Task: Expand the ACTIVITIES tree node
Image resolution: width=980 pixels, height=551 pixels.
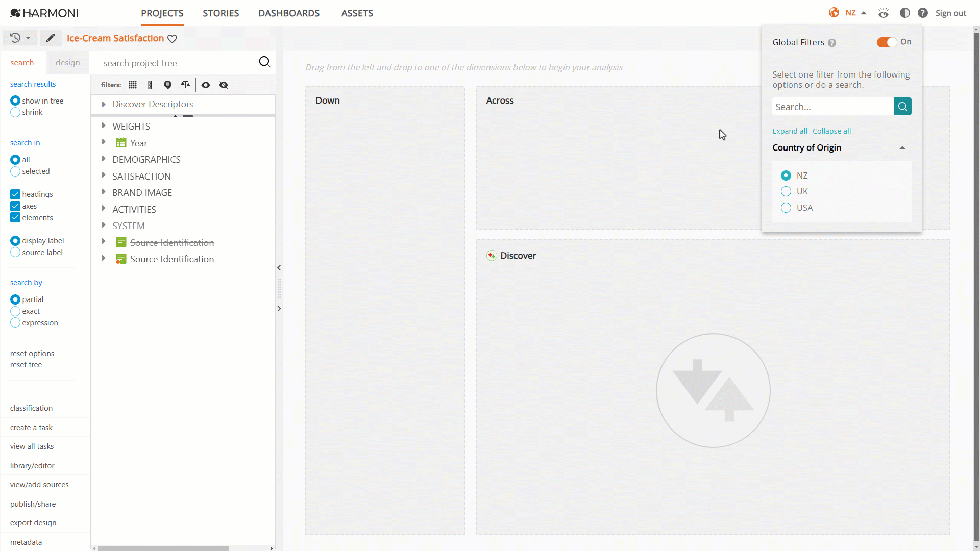Action: point(104,209)
